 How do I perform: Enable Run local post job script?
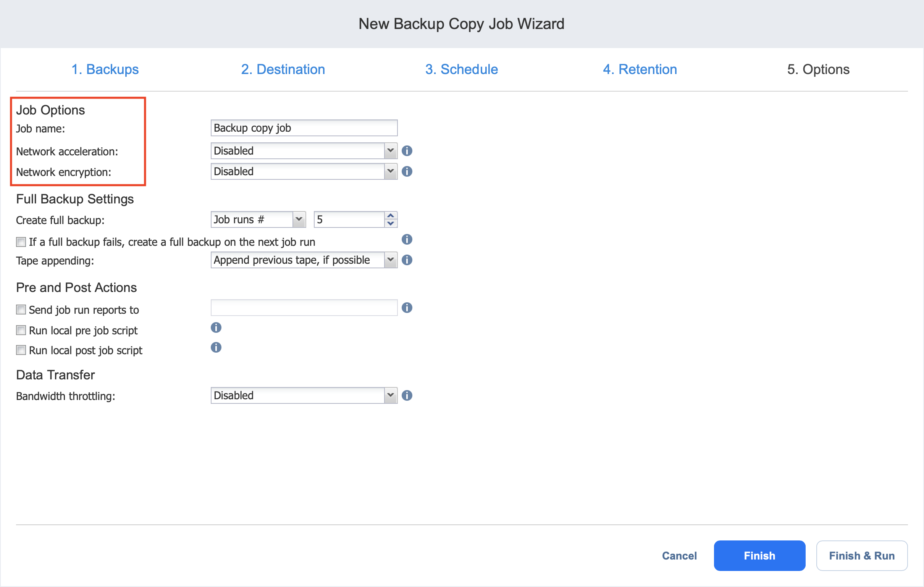pyautogui.click(x=21, y=350)
